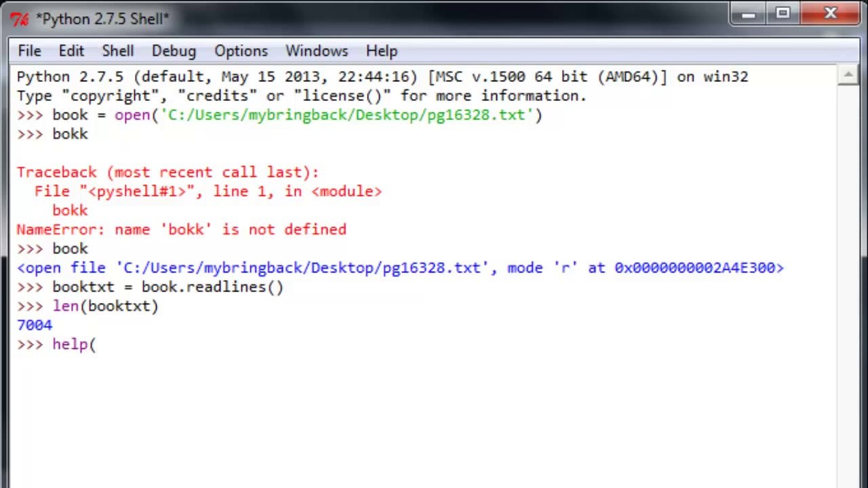Click the scrollbar up arrow
Screen dimensions: 868x488
coord(848,75)
